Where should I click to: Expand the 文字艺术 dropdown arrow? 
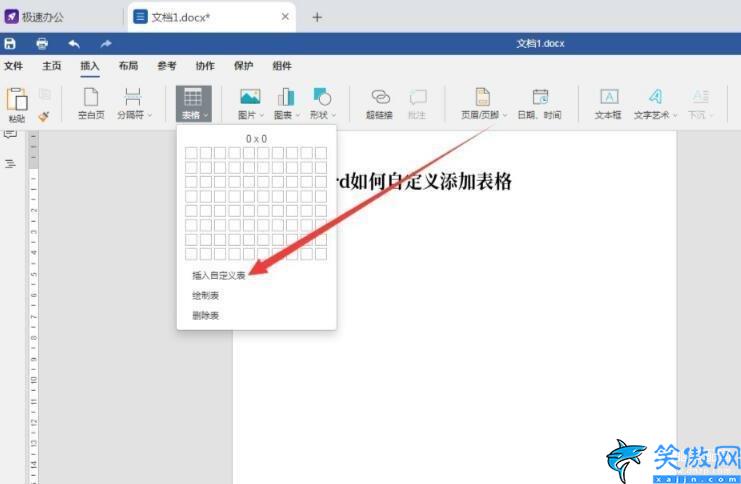coord(675,115)
